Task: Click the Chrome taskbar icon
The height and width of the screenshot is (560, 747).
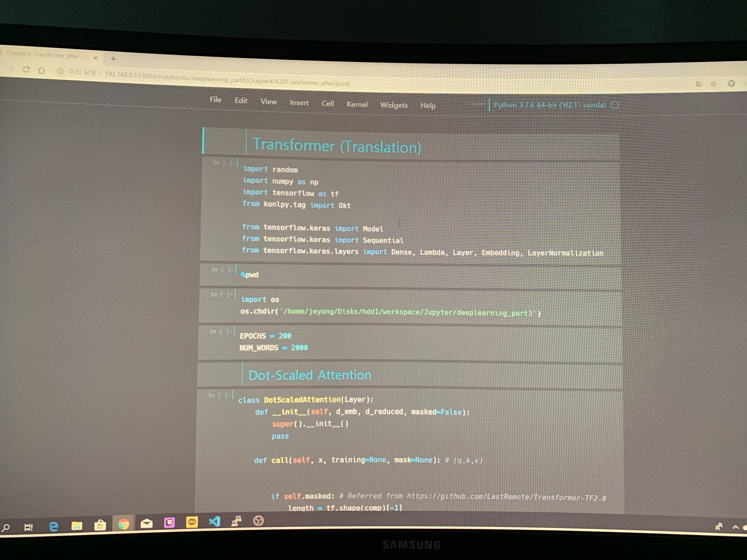Action: click(124, 524)
